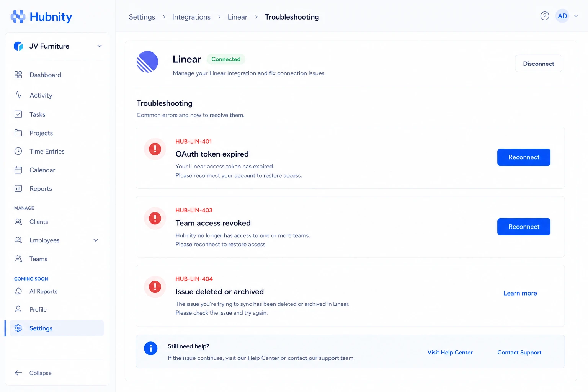The width and height of the screenshot is (588, 392).
Task: Open the user menu chevron beside AD
Action: pyautogui.click(x=576, y=16)
